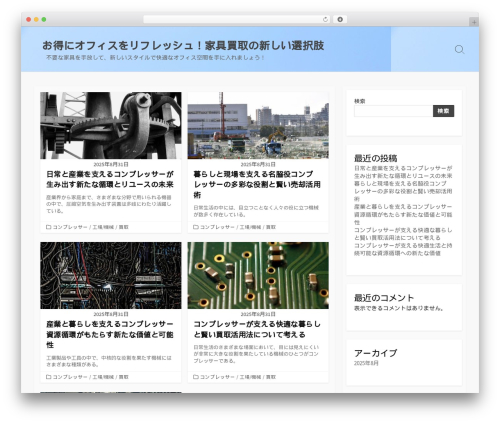This screenshot has width=500, height=423.
Task: Click 最近の投稿 widget heading
Action: pos(375,158)
